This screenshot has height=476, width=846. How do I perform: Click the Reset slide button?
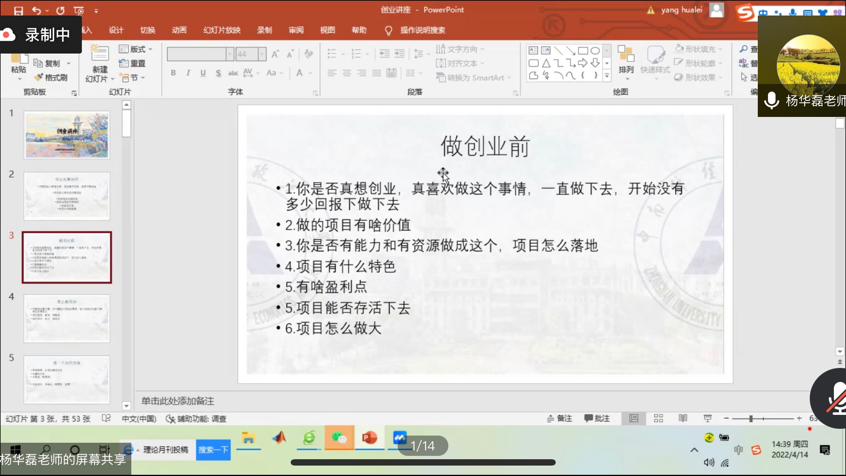click(x=132, y=63)
